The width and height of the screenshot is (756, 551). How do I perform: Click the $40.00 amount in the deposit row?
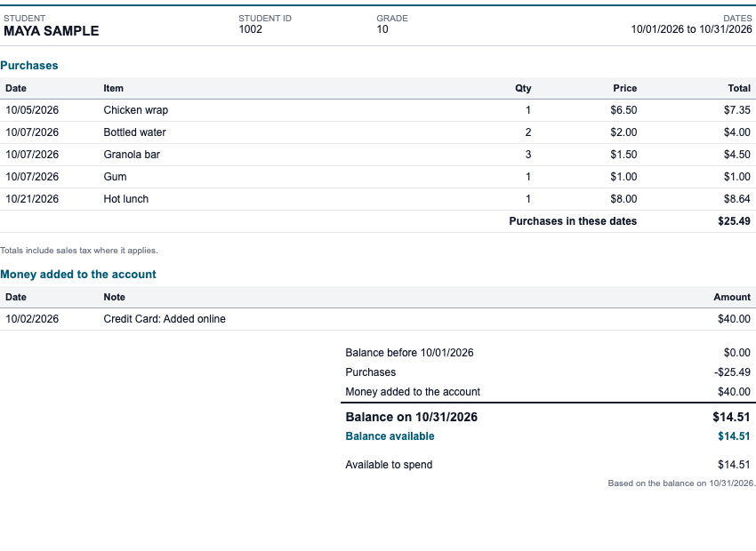coord(734,319)
